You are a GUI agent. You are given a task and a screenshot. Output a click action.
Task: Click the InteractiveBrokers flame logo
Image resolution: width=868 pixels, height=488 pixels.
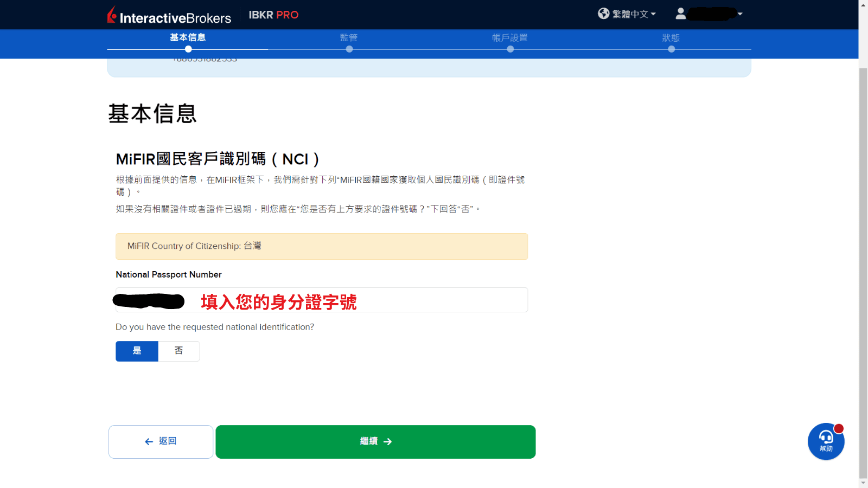click(x=112, y=16)
